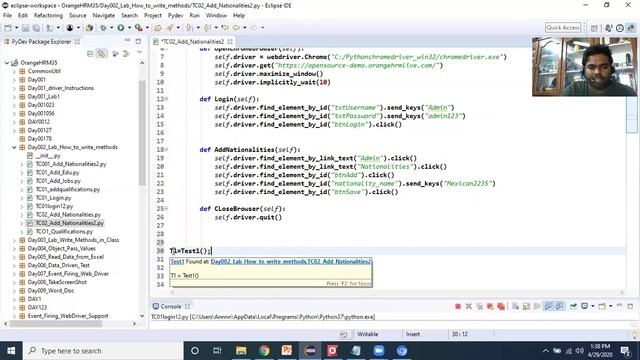
Task: Open the Source menu
Action: [x=78, y=16]
